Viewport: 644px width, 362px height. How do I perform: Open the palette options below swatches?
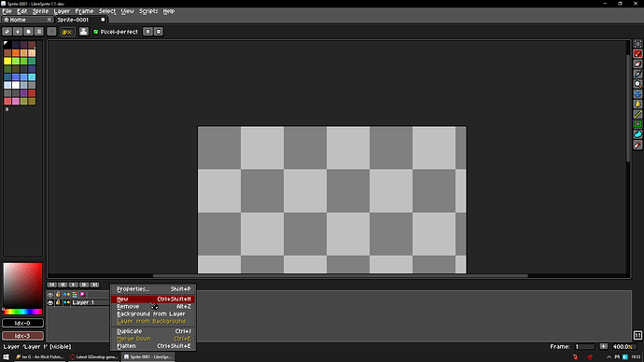pyautogui.click(x=7, y=109)
